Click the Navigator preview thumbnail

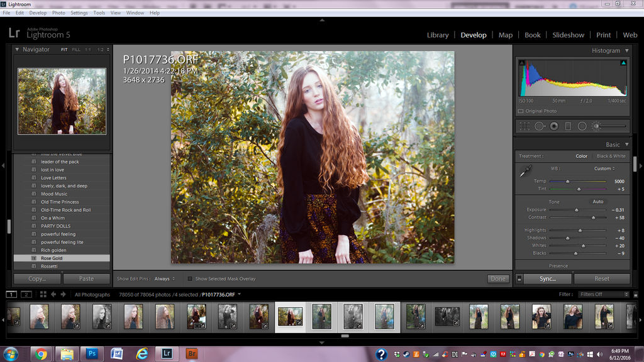[62, 101]
